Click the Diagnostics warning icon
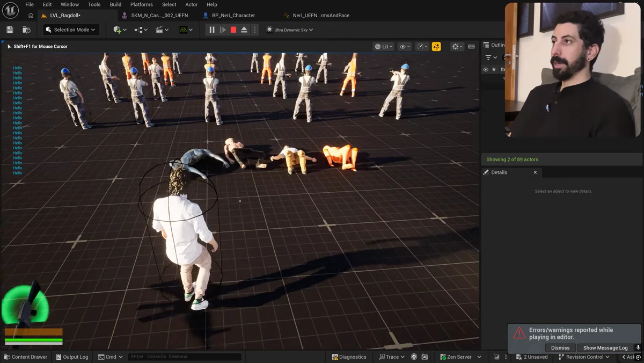644x363 pixels. 335,357
